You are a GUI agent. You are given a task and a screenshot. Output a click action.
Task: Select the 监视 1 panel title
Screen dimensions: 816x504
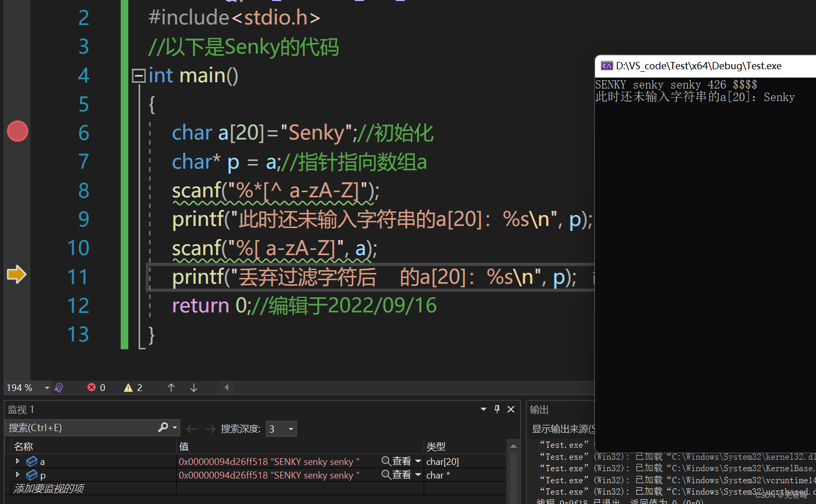(x=21, y=410)
